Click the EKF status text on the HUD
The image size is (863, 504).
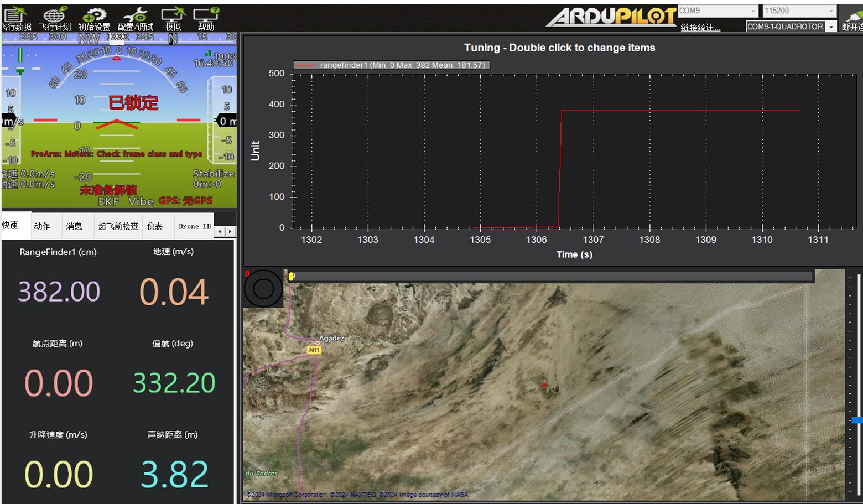(108, 201)
